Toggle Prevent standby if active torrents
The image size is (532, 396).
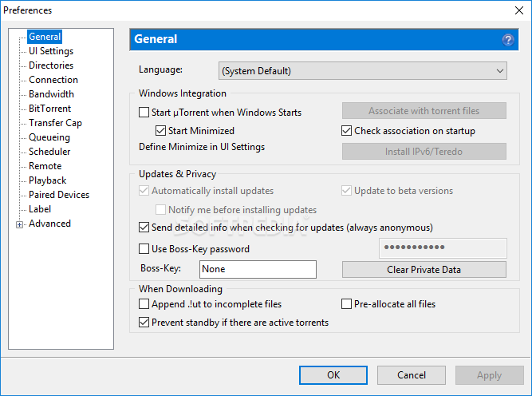pyautogui.click(x=144, y=323)
